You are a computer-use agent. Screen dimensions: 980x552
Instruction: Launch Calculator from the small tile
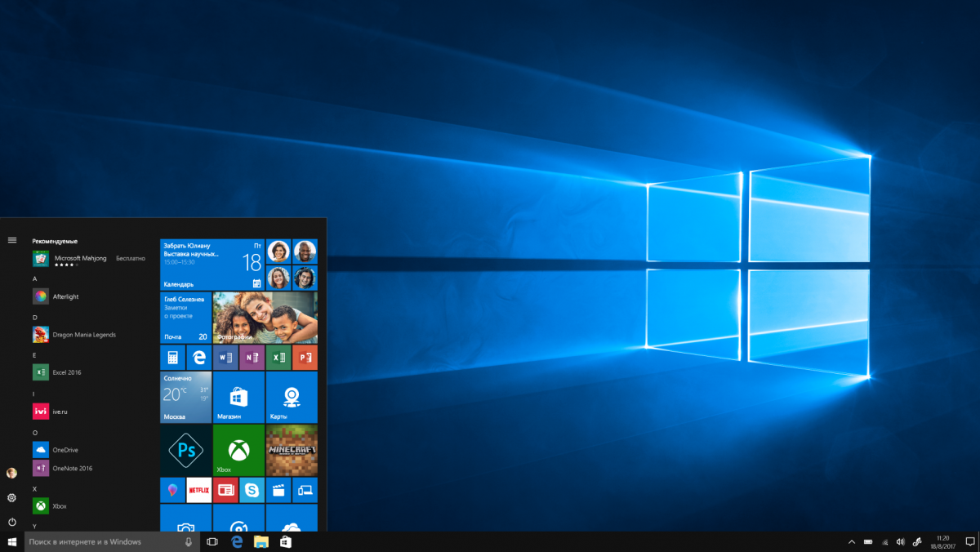pos(172,358)
